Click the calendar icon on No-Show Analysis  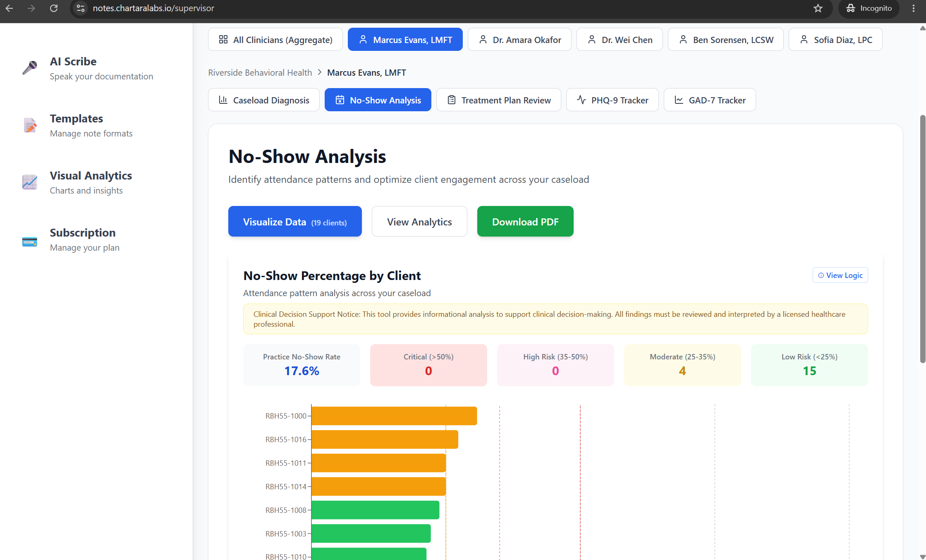coord(340,100)
